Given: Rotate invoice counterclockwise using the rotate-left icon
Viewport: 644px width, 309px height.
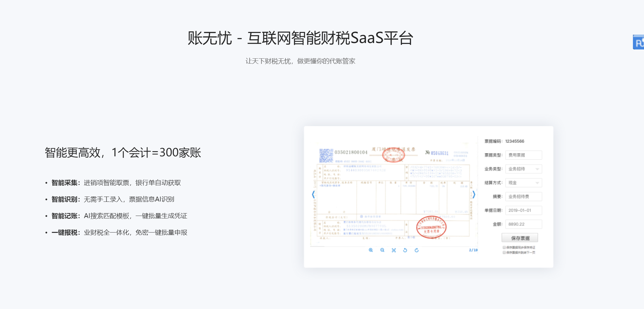Looking at the screenshot, I should (x=405, y=250).
